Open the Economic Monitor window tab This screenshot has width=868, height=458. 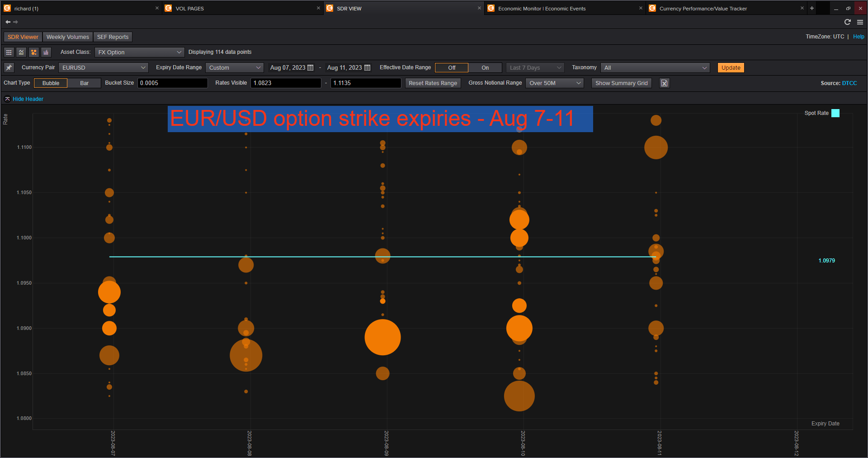pos(542,9)
